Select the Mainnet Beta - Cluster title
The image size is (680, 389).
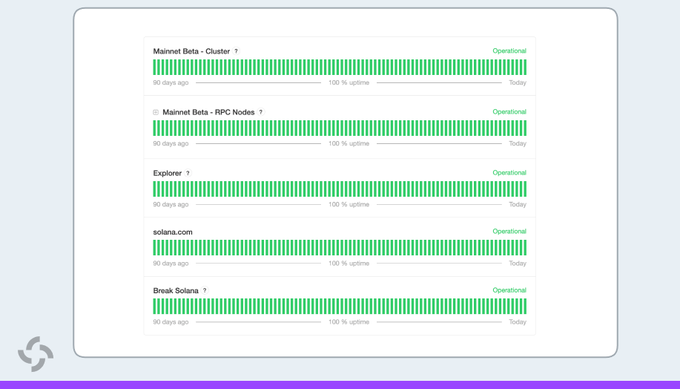[191, 51]
